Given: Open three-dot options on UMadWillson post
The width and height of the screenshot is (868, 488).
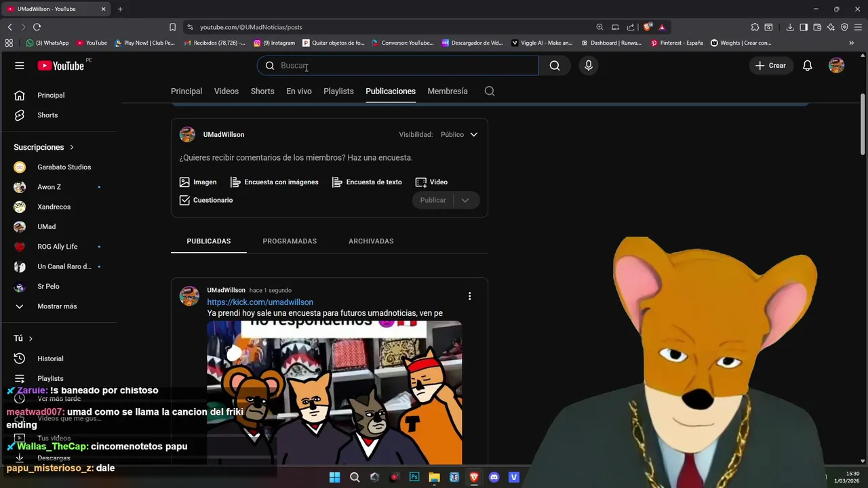Looking at the screenshot, I should click(469, 296).
